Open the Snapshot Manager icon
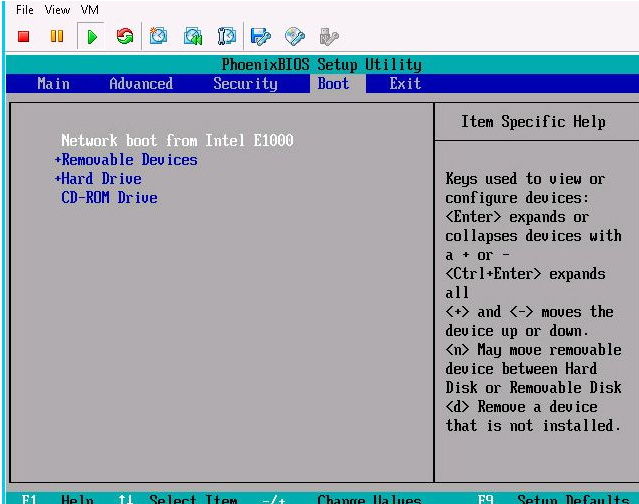Screen dimensions: 639x504 227,36
